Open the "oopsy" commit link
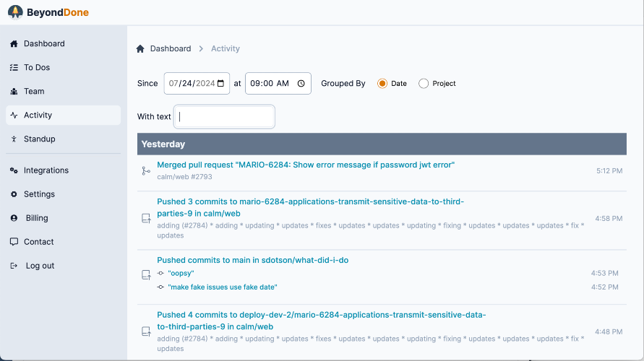The image size is (644, 361). 181,273
